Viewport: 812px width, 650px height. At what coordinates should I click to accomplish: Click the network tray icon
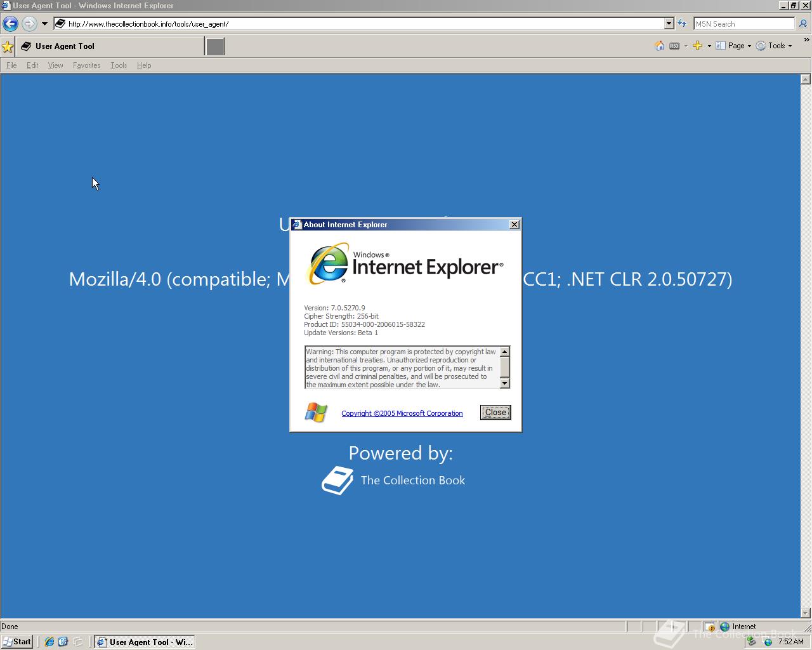pos(752,642)
